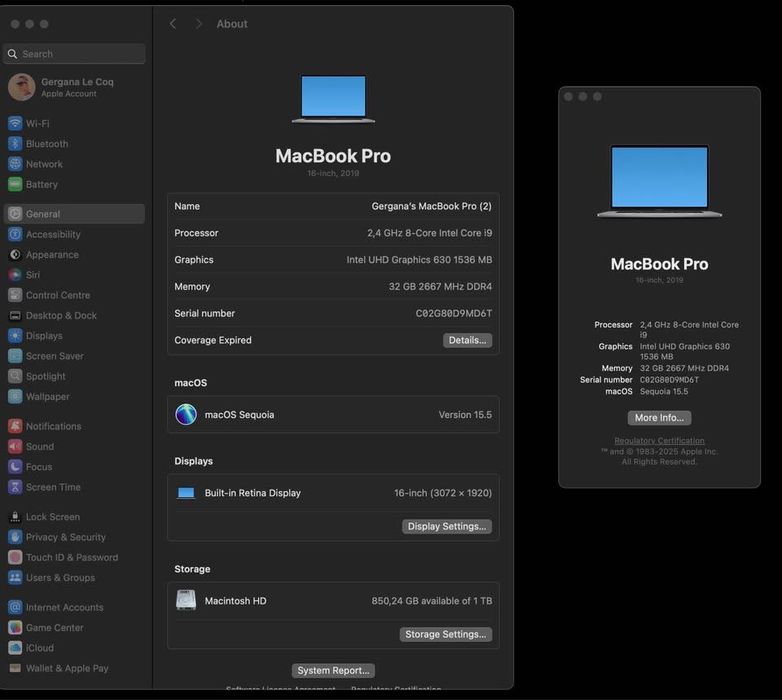Image resolution: width=782 pixels, height=700 pixels.
Task: Open Users & Groups icon
Action: 15,578
